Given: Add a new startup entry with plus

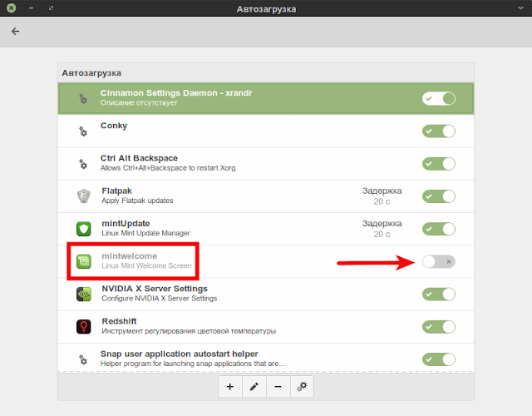Looking at the screenshot, I should point(230,386).
